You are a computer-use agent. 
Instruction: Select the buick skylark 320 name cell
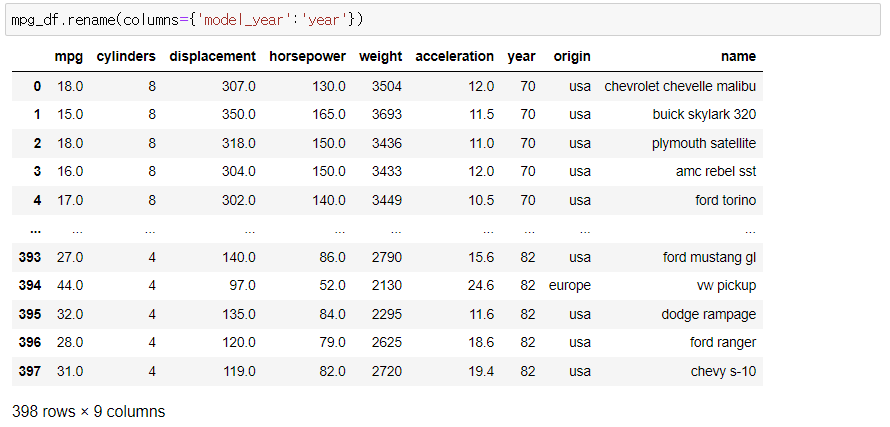tap(704, 115)
